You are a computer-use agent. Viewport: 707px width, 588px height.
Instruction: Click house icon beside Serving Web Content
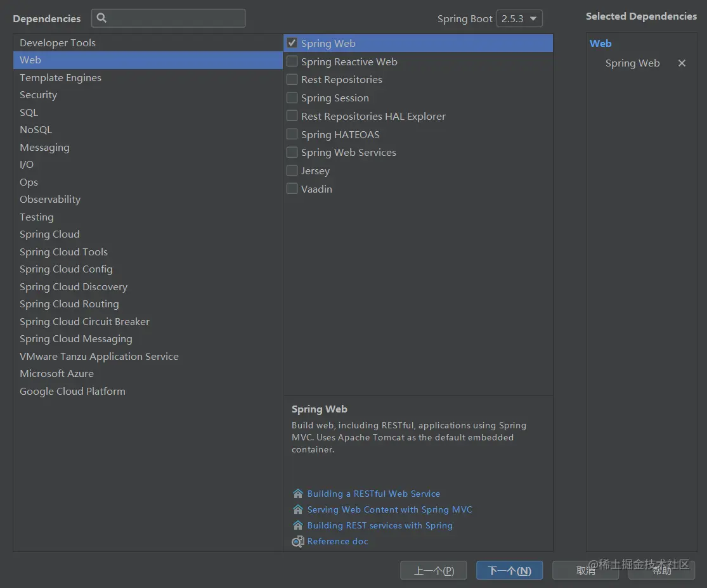click(297, 509)
